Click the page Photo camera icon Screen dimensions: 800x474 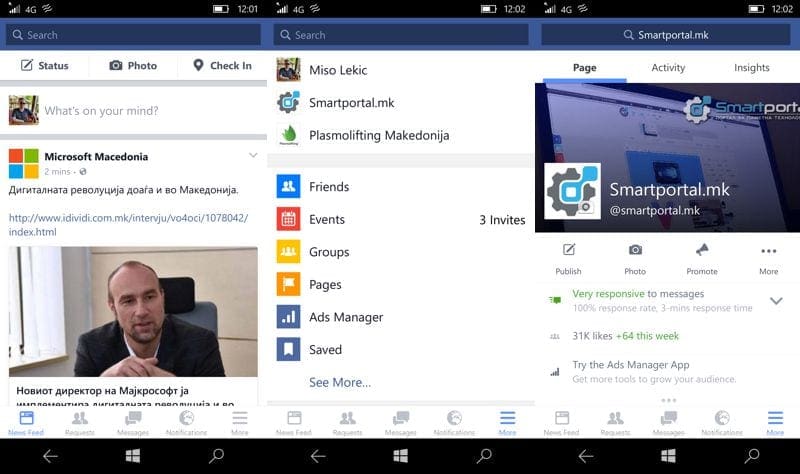pyautogui.click(x=635, y=250)
